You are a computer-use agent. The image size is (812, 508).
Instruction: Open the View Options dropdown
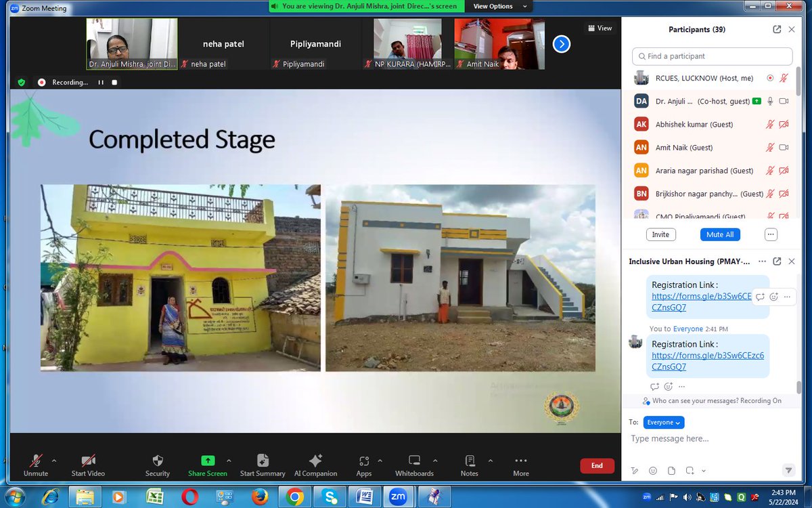coord(499,6)
